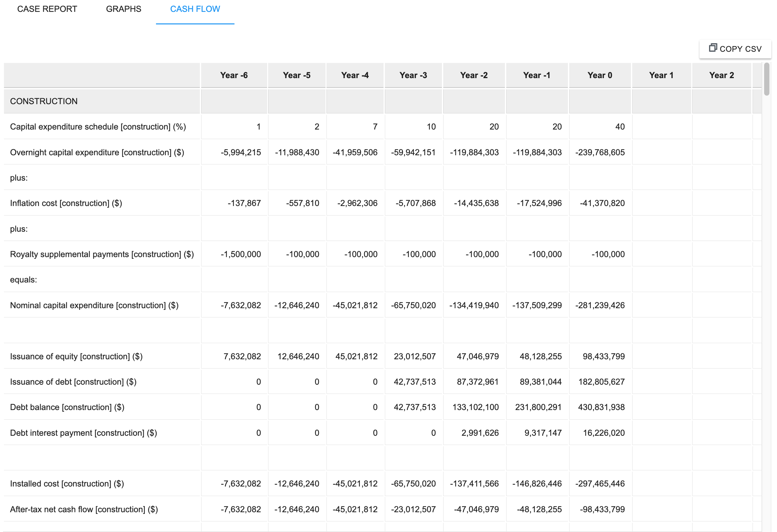Click the Year 2 column header
Viewport: 777px width, 532px height.
click(721, 75)
